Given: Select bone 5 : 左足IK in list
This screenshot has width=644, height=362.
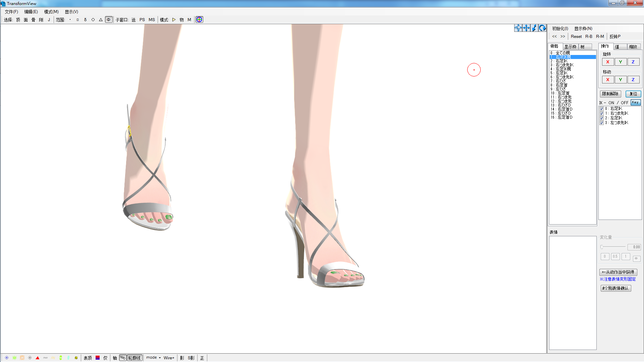Looking at the screenshot, I should (x=573, y=73).
